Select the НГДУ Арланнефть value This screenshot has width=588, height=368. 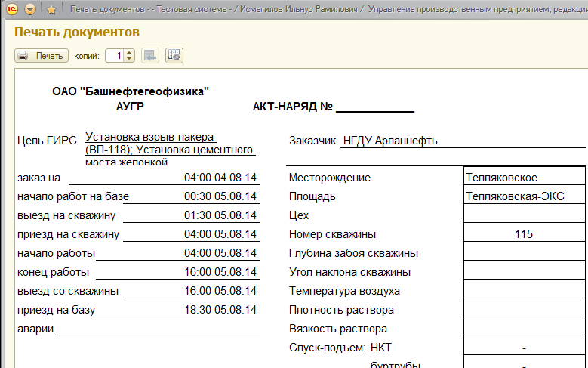pos(390,141)
